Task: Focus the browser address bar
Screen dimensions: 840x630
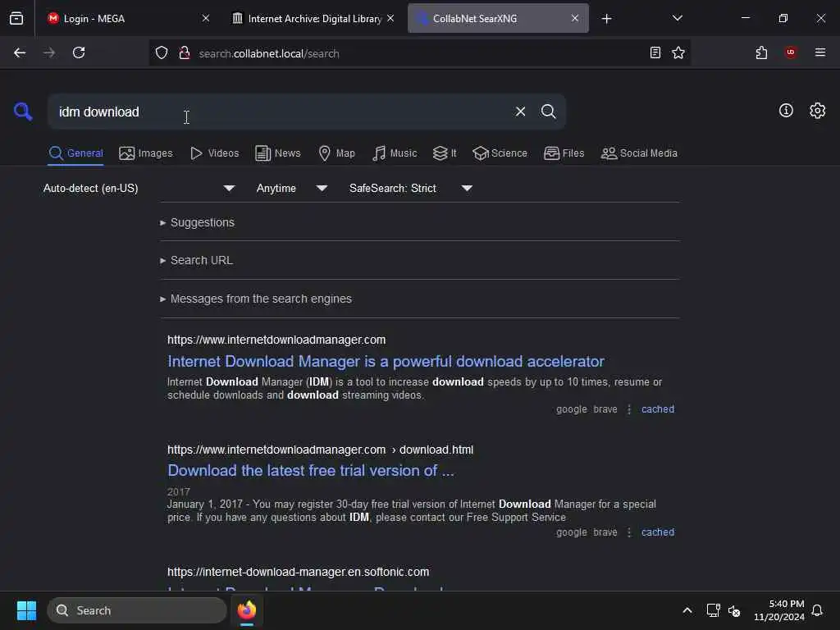Action: pyautogui.click(x=418, y=53)
